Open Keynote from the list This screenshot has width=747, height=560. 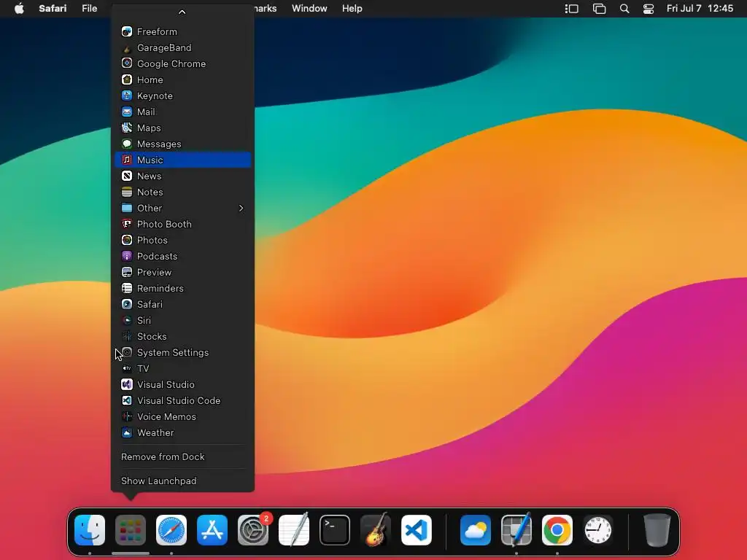click(x=182, y=96)
